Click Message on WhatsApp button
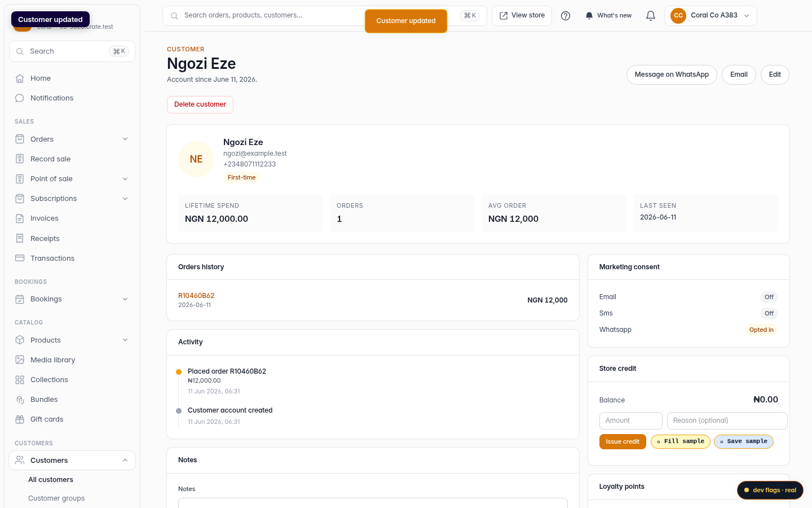Viewport: 812px width, 508px height. (x=672, y=75)
